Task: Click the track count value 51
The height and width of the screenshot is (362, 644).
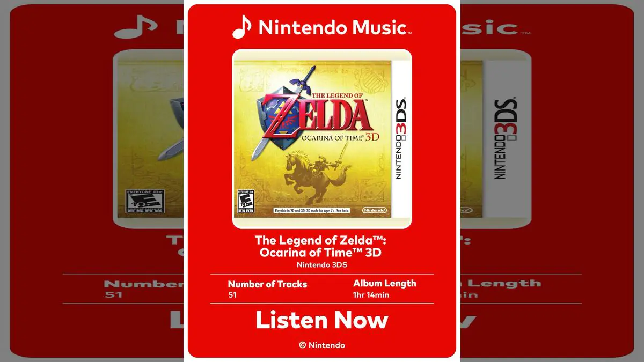Action: pos(232,294)
